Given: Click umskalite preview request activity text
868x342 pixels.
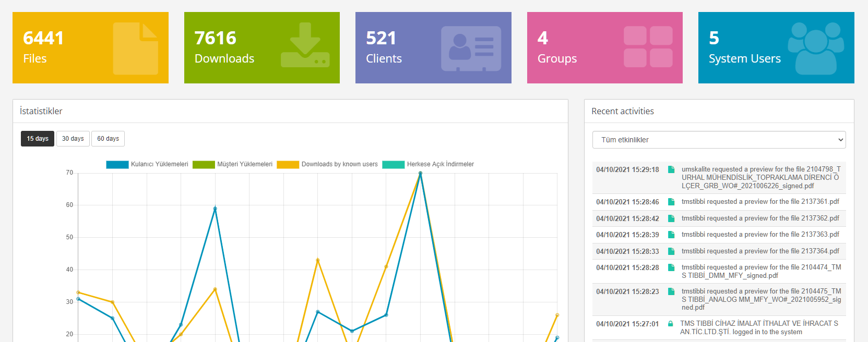Looking at the screenshot, I should [x=762, y=177].
